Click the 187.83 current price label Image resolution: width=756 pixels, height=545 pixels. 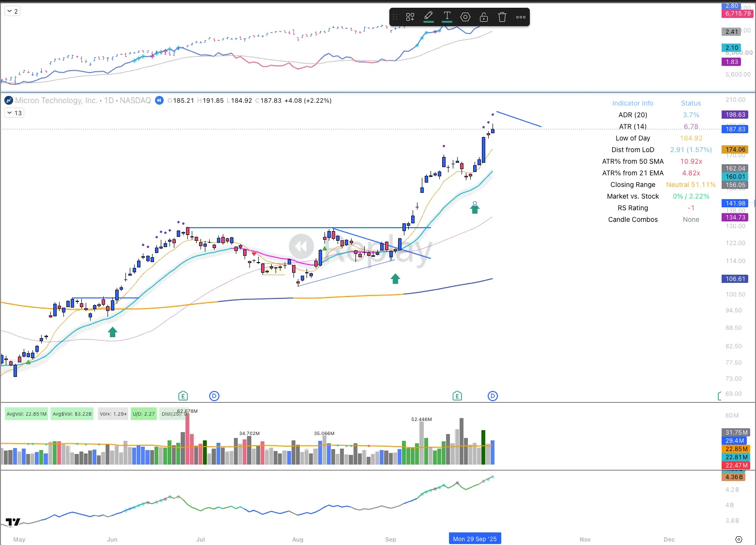coord(735,129)
